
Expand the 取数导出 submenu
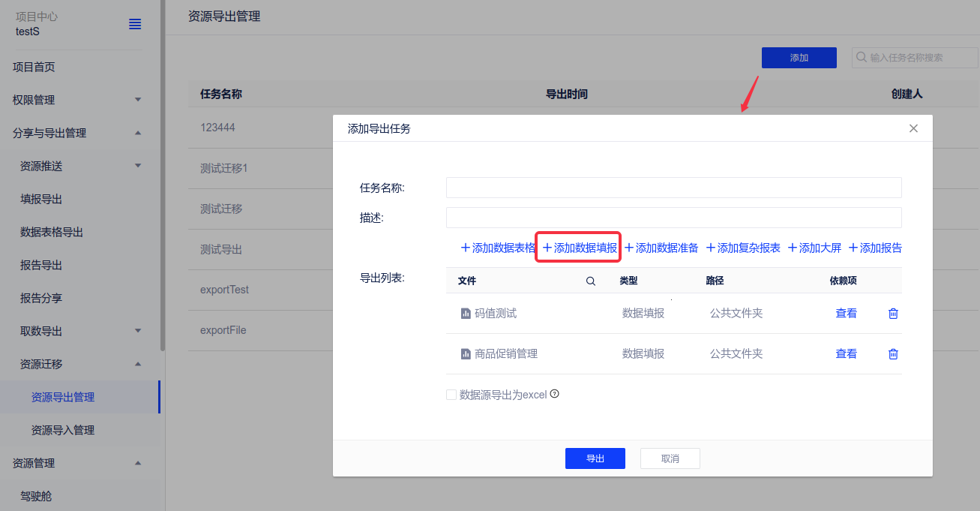click(x=138, y=331)
